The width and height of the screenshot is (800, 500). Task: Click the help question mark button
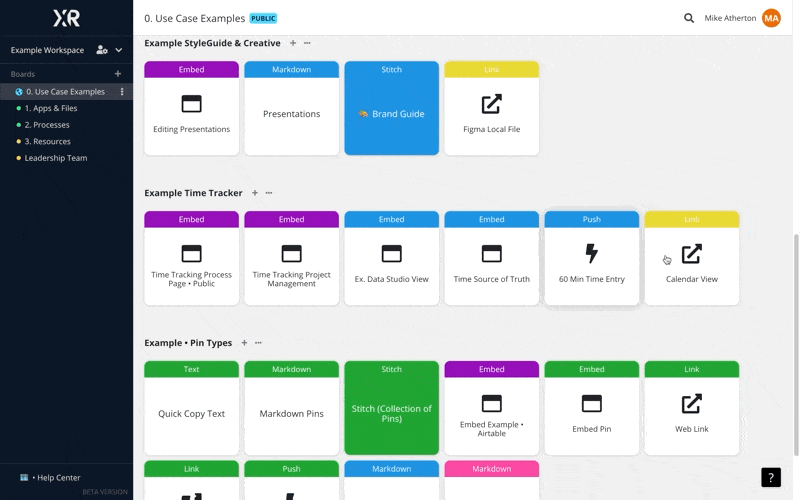tap(771, 478)
